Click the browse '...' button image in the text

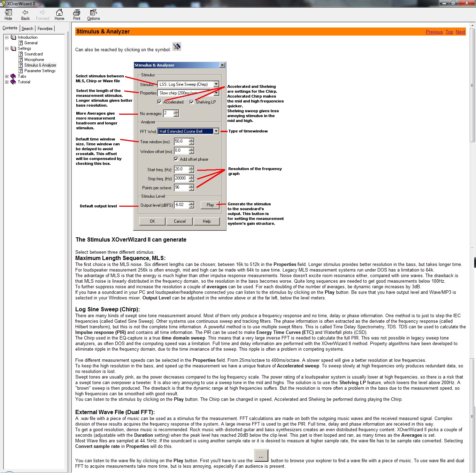[261, 456]
